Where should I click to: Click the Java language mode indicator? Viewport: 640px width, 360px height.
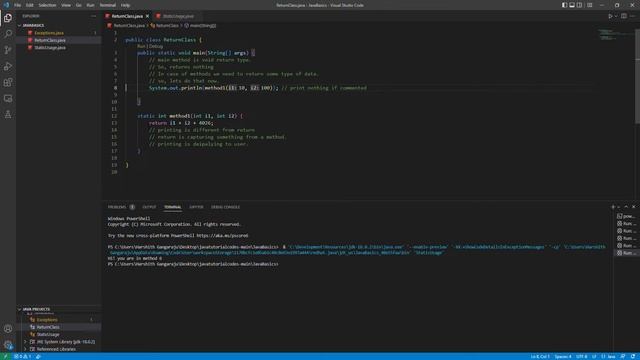pyautogui.click(x=611, y=356)
